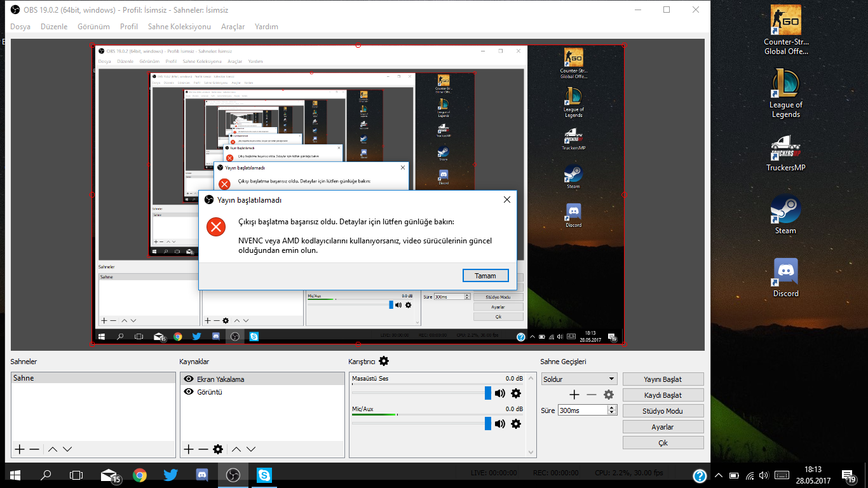Open the Görünüm menu

pos(93,27)
